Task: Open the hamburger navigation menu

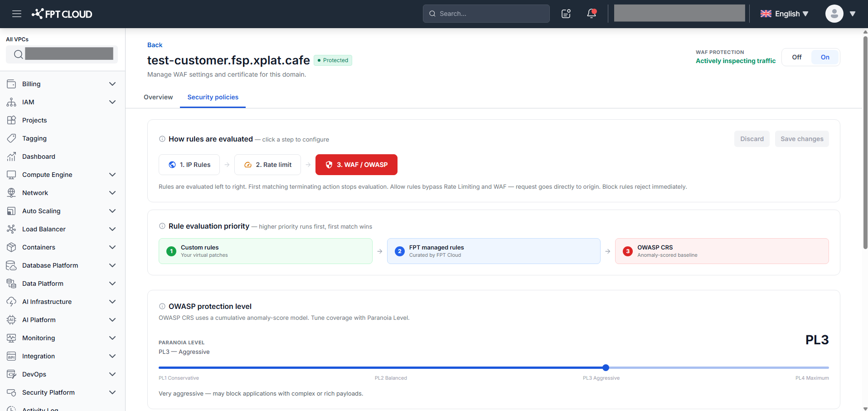Action: (x=17, y=14)
